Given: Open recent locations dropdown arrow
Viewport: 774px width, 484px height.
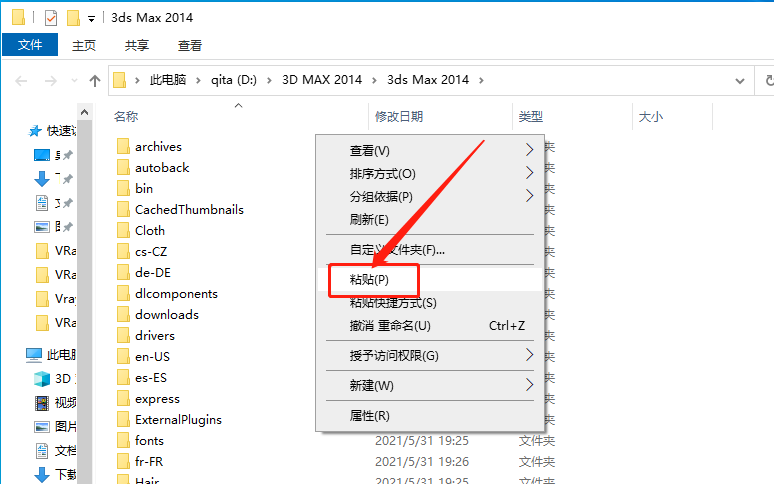Looking at the screenshot, I should click(x=74, y=80).
